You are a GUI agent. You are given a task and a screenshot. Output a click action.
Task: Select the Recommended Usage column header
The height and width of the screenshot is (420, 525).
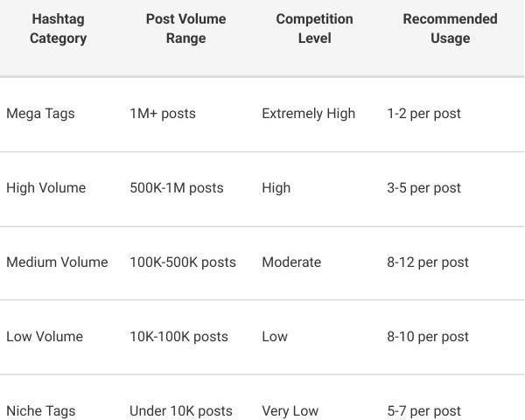[450, 29]
